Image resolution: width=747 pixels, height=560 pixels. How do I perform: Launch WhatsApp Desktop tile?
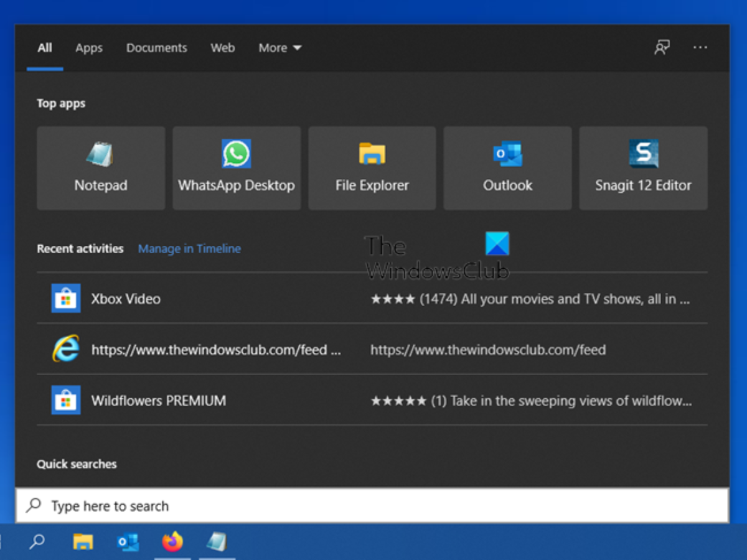tap(237, 168)
